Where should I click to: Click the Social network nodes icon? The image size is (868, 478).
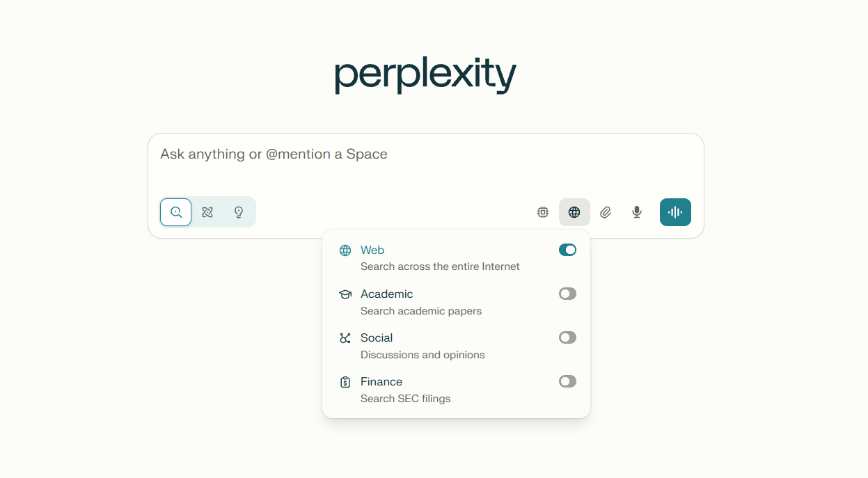[x=345, y=338]
